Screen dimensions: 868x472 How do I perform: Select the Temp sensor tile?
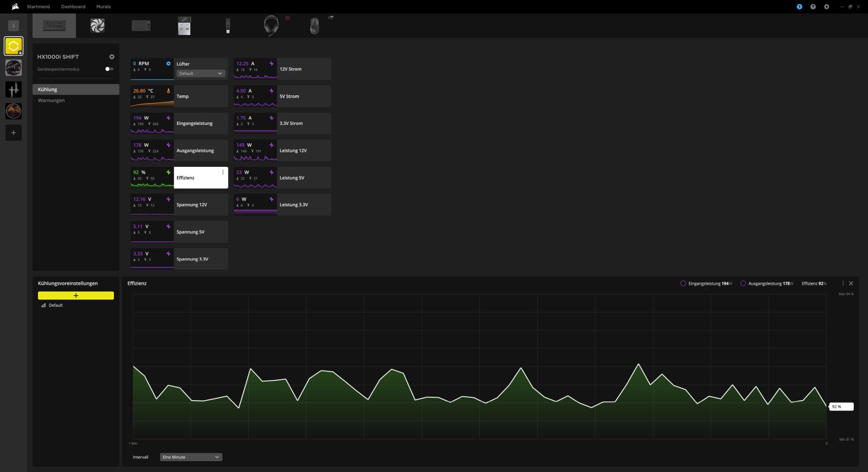[x=179, y=96]
